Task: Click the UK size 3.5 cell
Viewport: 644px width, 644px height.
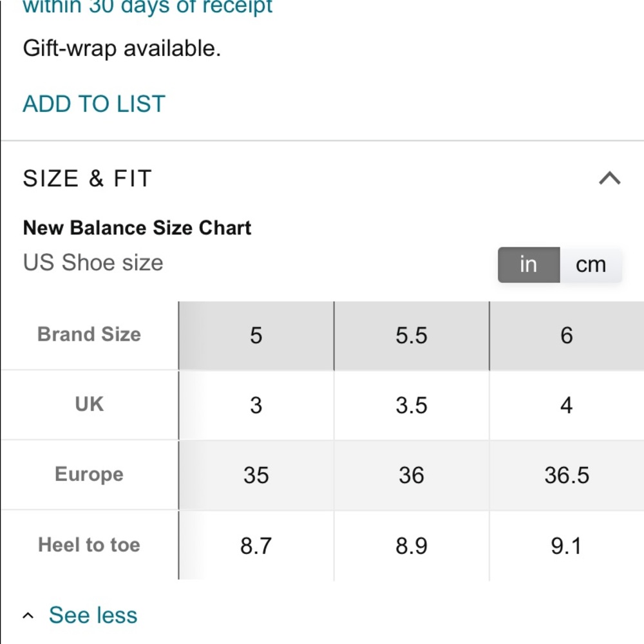Action: tap(412, 405)
